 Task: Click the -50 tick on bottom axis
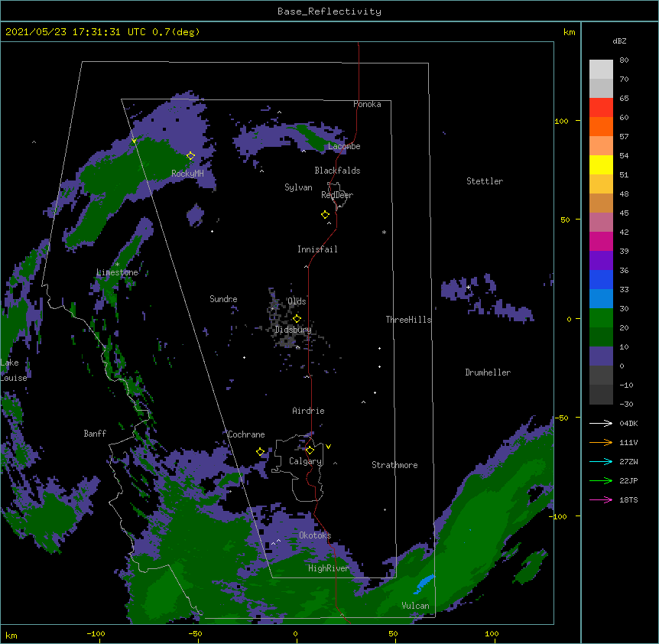pyautogui.click(x=195, y=633)
